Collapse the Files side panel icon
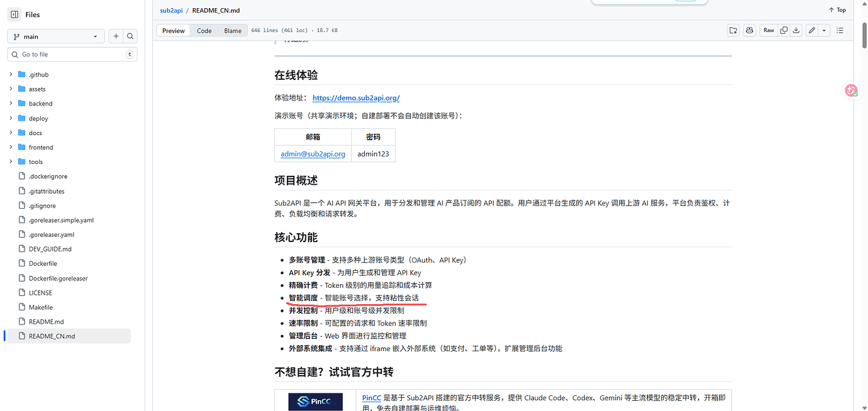Image resolution: width=868 pixels, height=411 pixels. (14, 14)
